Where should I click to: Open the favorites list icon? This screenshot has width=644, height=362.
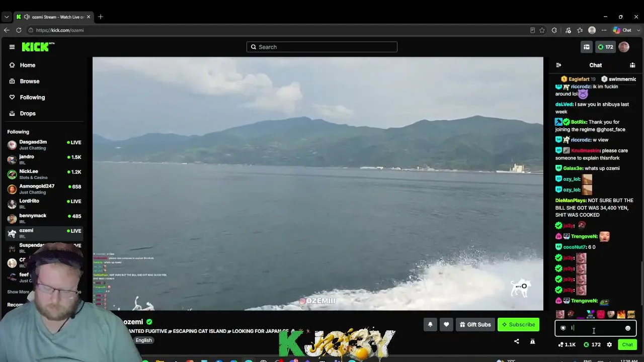pyautogui.click(x=580, y=30)
